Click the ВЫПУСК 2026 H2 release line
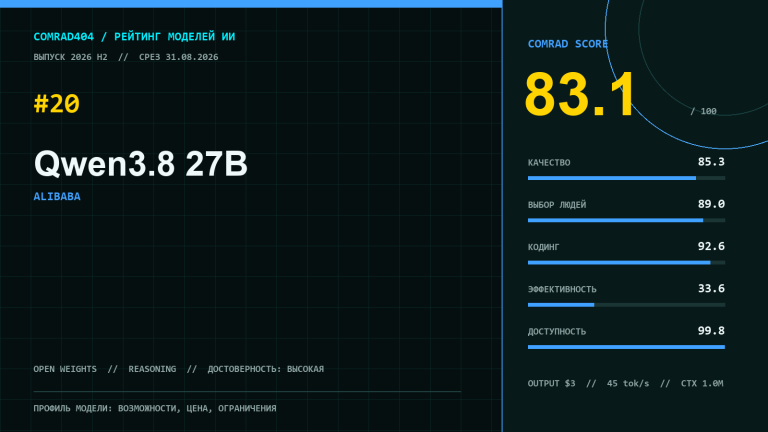Image resolution: width=768 pixels, height=432 pixels. click(x=126, y=57)
